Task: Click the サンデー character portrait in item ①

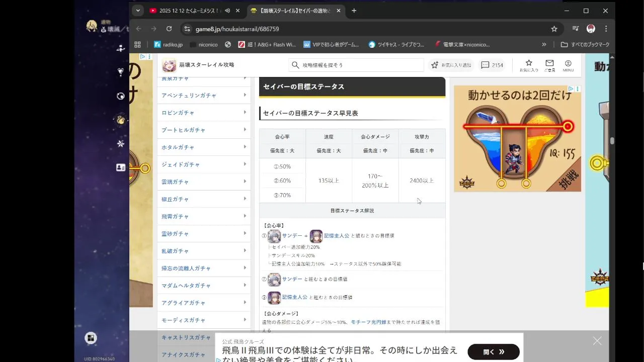Action: [x=274, y=236]
